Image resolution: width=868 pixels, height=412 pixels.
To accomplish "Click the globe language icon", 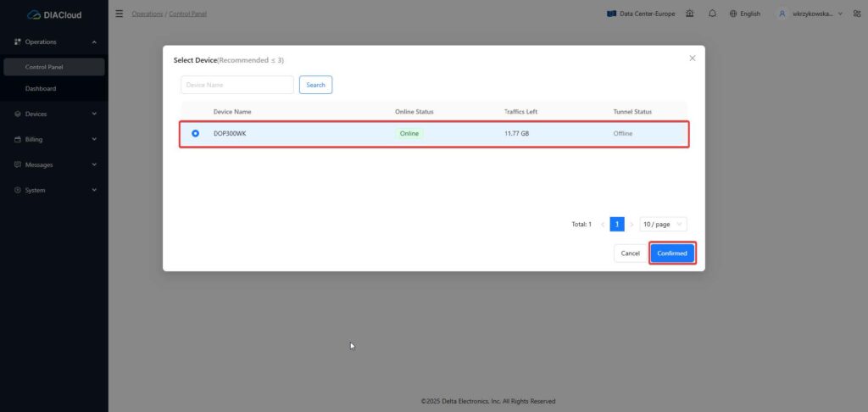I will (733, 14).
